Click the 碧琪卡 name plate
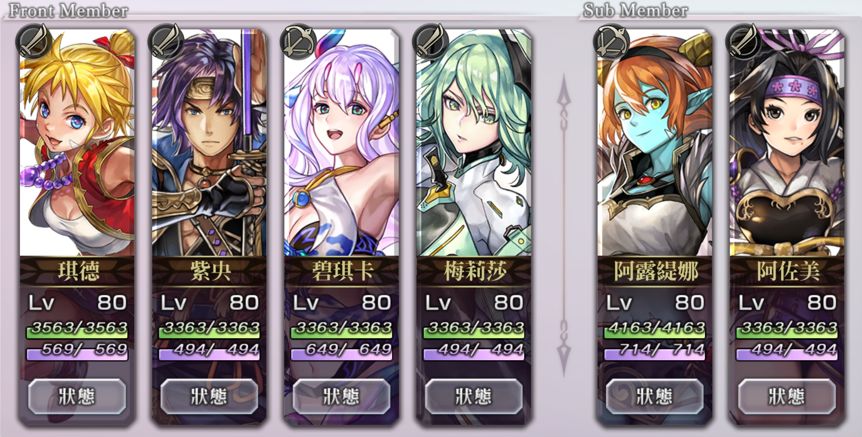This screenshot has width=862, height=437. tap(341, 272)
